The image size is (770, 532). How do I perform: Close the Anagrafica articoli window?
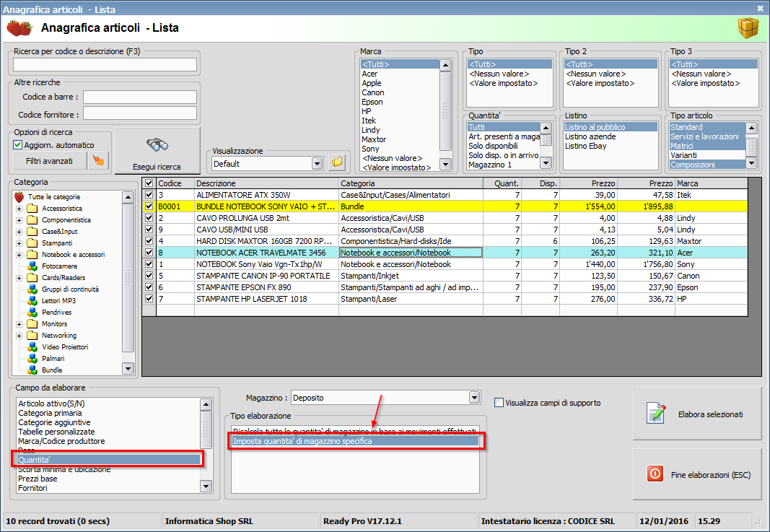(x=760, y=9)
